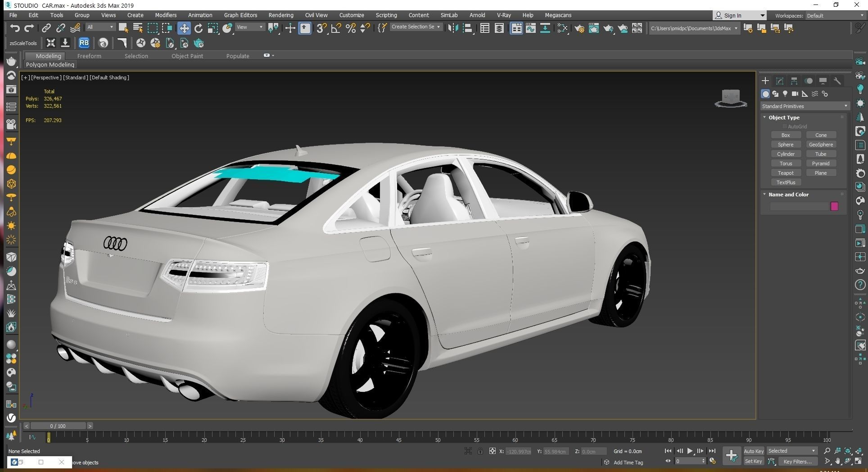The image size is (868, 472).
Task: Choose the Select and Rotate tool
Action: tap(199, 28)
